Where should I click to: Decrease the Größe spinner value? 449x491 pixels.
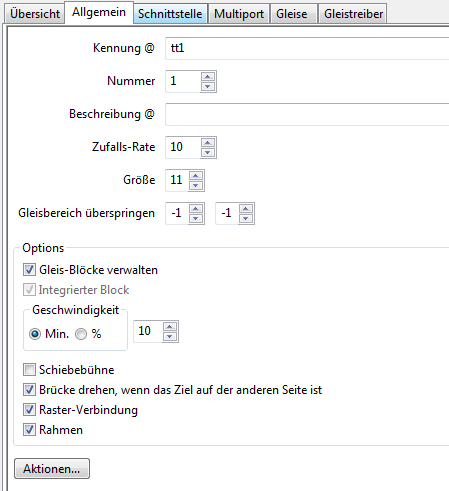click(x=196, y=185)
